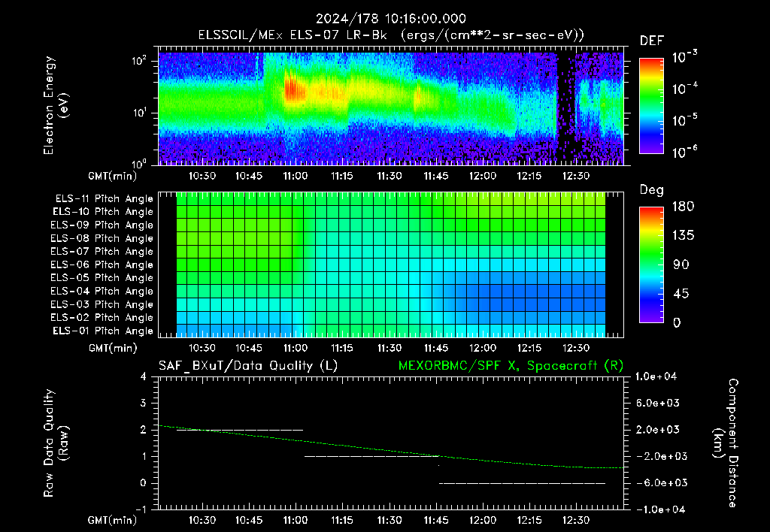Click the ELSSCIL/MEx ELS-07 LR-Bk plot title
770x532 pixels.
tap(391, 35)
